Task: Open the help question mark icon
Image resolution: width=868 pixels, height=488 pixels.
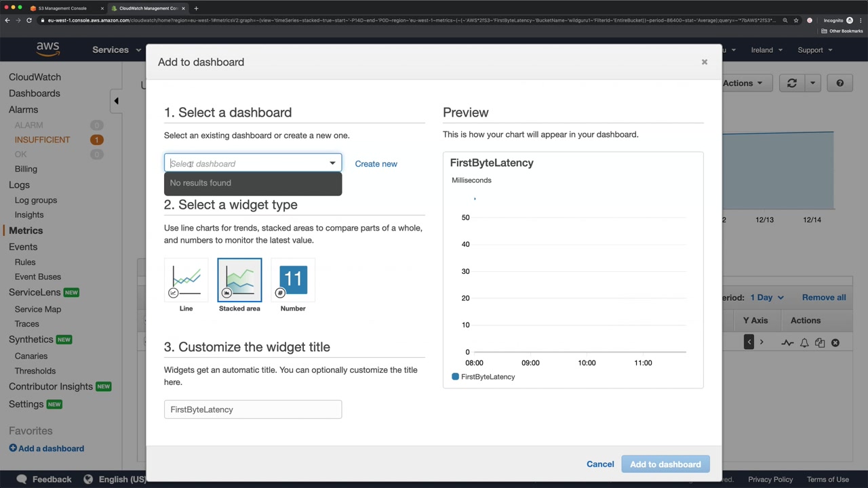Action: (x=840, y=83)
